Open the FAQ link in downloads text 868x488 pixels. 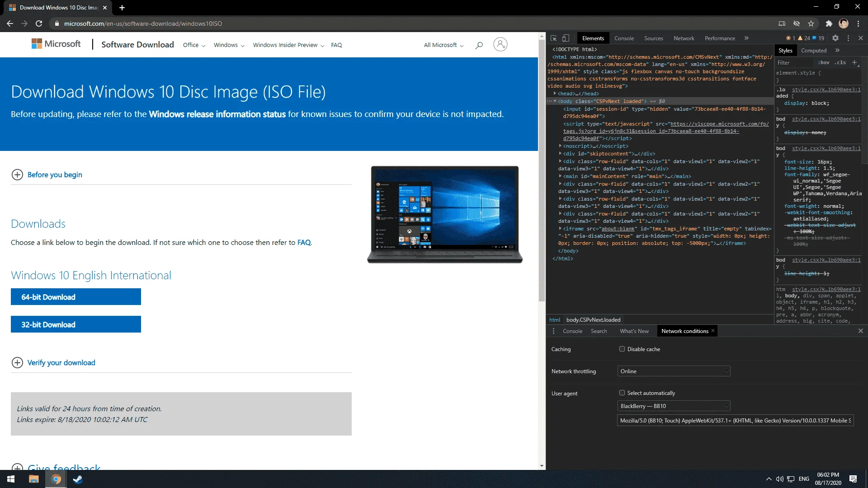304,243
